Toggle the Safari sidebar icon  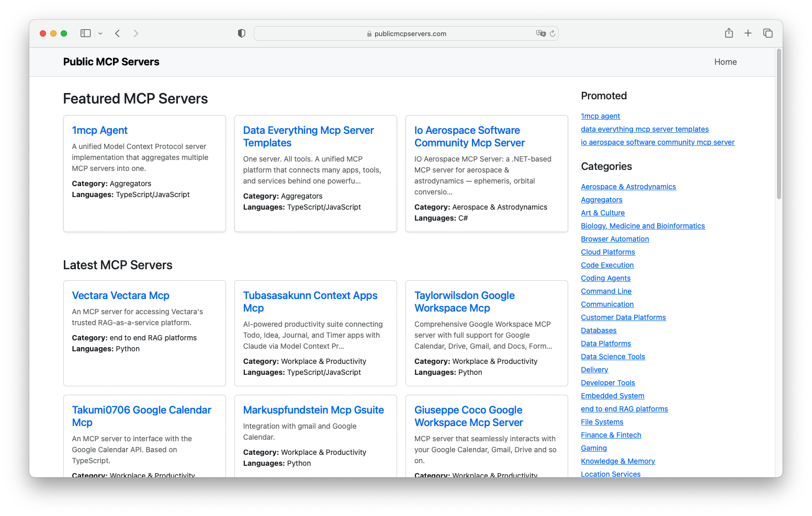point(85,33)
